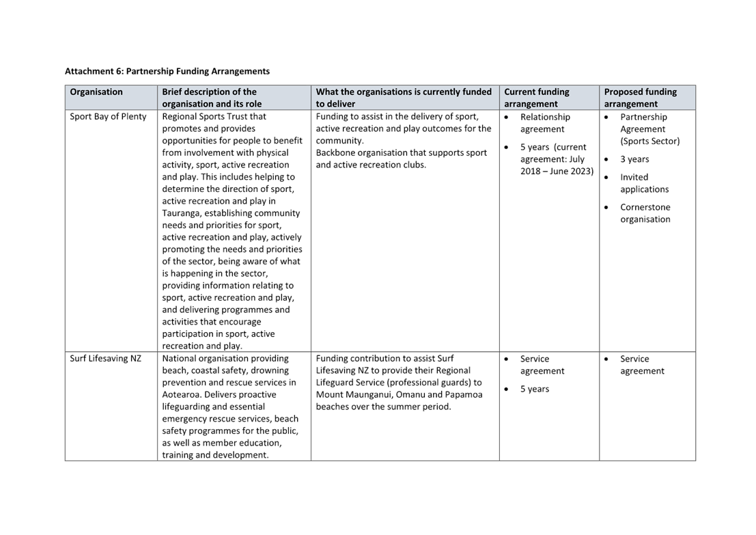
Task: Click the text 'Regional Sports Trust that'
Action: (214, 116)
